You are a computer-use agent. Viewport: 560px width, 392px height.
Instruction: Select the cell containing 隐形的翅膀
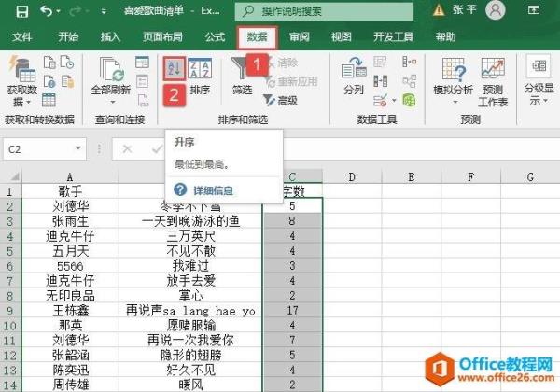point(190,356)
